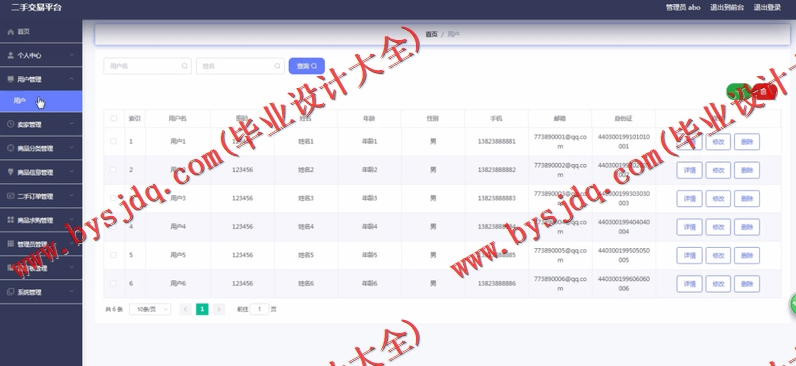
Task: Click the home icon beside 首页 in sidebar
Action: 10,31
